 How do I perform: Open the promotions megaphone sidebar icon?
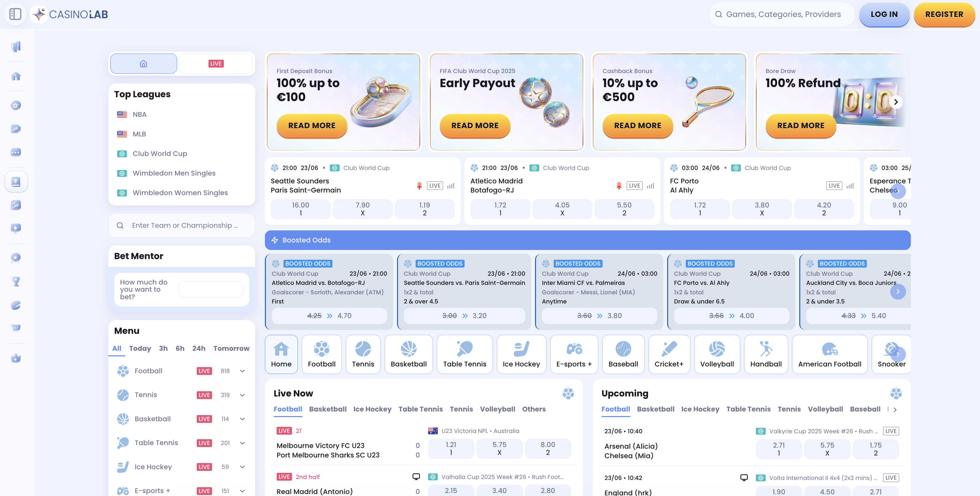tap(16, 46)
